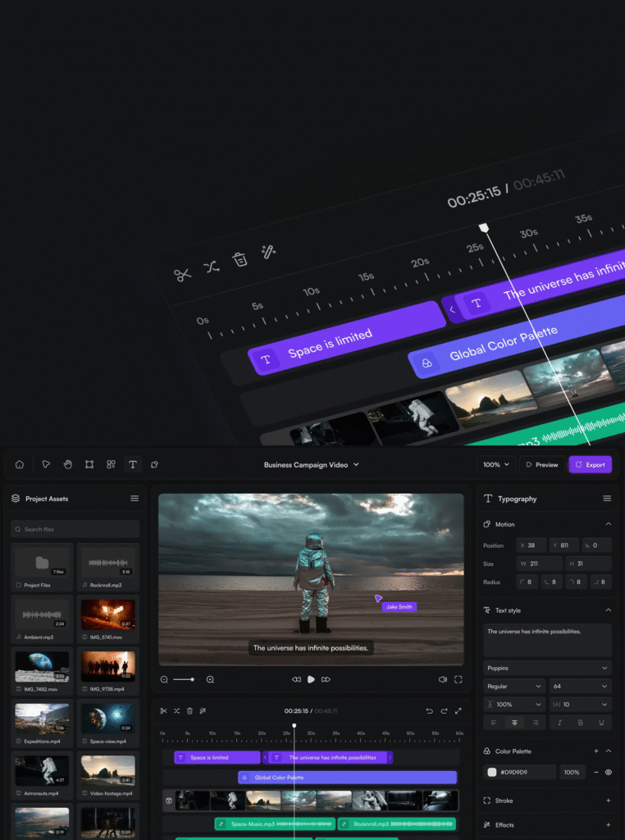This screenshot has width=625, height=840.
Task: Select 'Space is limited' clip in small timeline
Action: [x=217, y=757]
